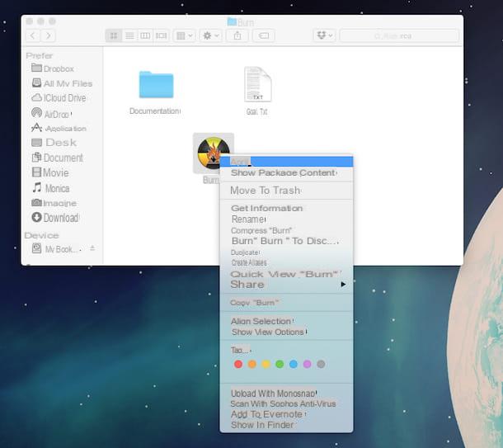Switch to column view in toolbar
Image resolution: width=503 pixels, height=448 pixels.
tap(145, 35)
